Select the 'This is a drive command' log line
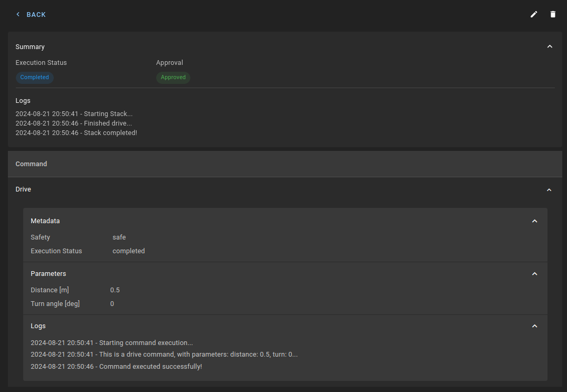This screenshot has height=392, width=567. (164, 355)
